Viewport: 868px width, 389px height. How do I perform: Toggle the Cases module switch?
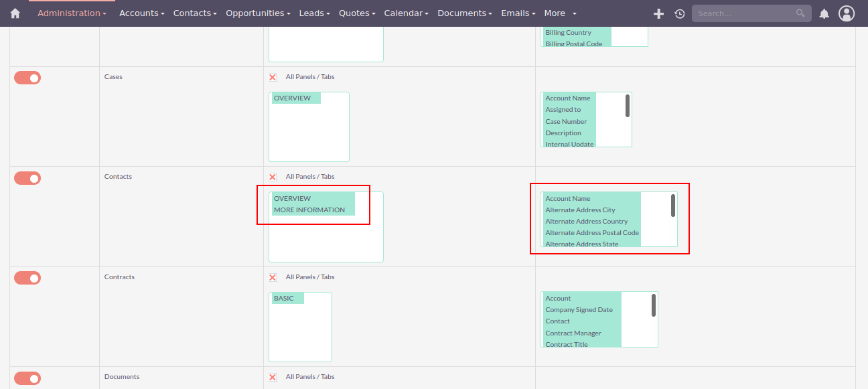click(x=27, y=78)
